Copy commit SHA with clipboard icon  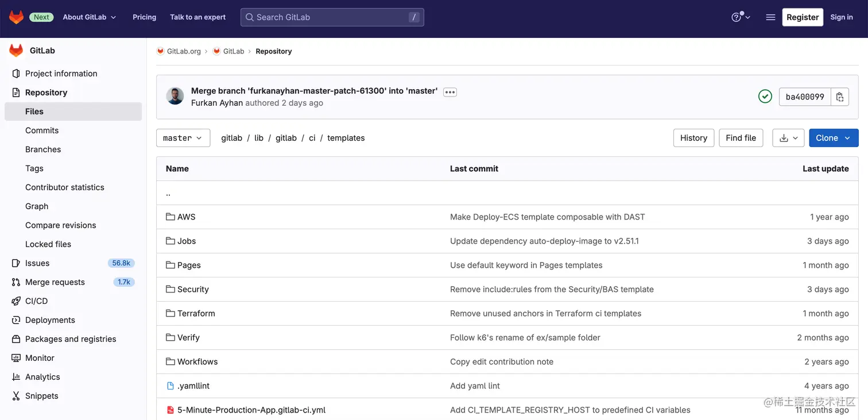(840, 97)
